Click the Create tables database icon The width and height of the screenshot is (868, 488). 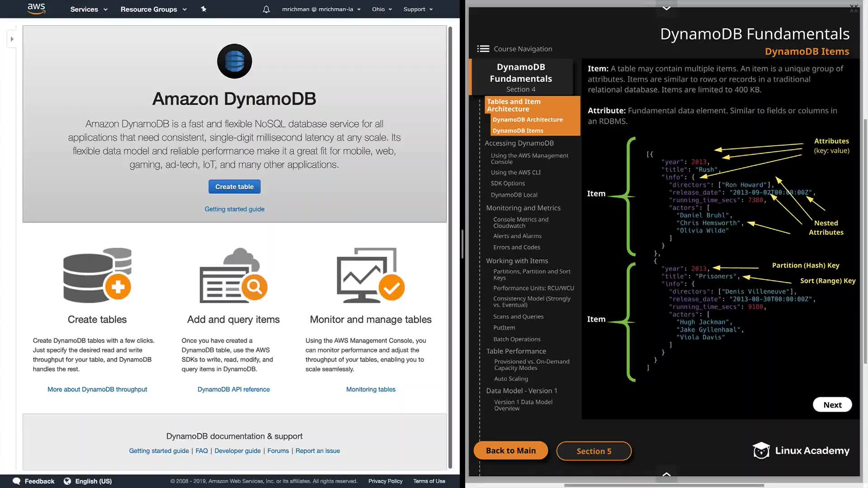97,275
